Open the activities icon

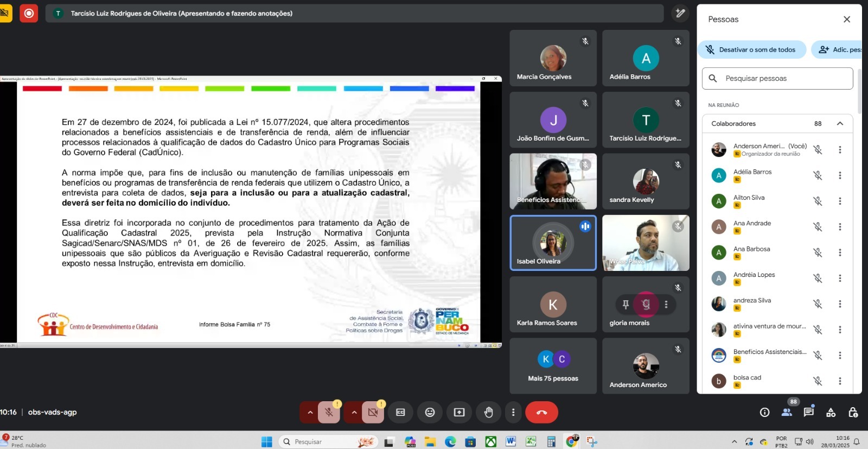pos(831,413)
